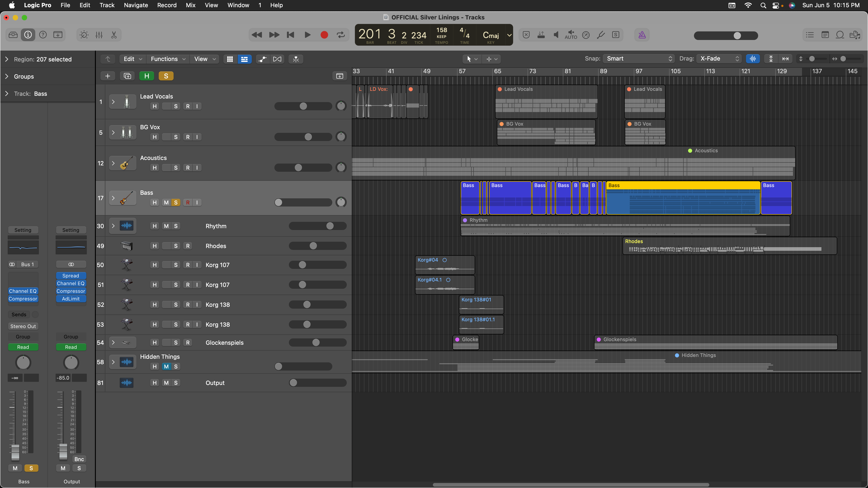Click the Scissors editors icon

114,35
